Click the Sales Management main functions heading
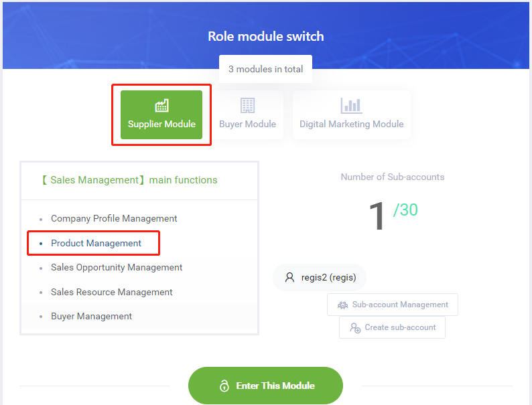 pos(129,180)
